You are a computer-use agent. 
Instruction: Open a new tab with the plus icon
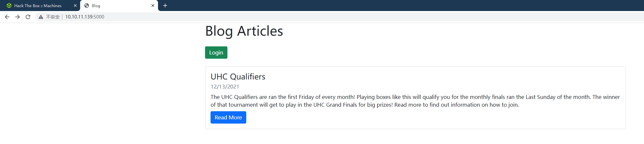pos(165,6)
